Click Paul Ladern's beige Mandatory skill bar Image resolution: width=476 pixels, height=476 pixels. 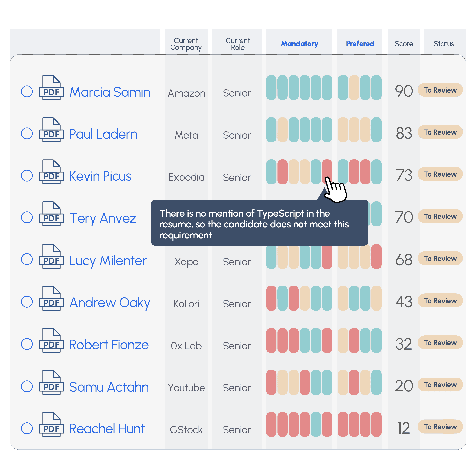pyautogui.click(x=282, y=130)
